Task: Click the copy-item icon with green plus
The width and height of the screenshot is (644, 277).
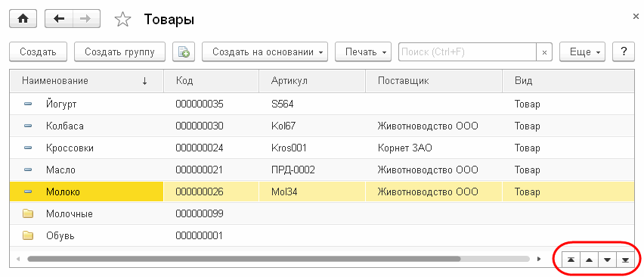Action: tap(184, 51)
